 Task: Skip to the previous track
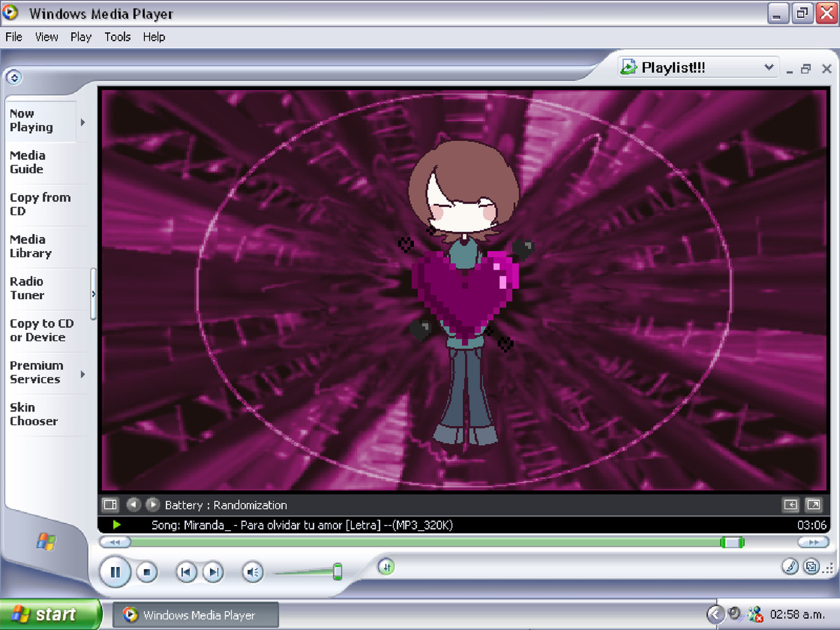186,572
